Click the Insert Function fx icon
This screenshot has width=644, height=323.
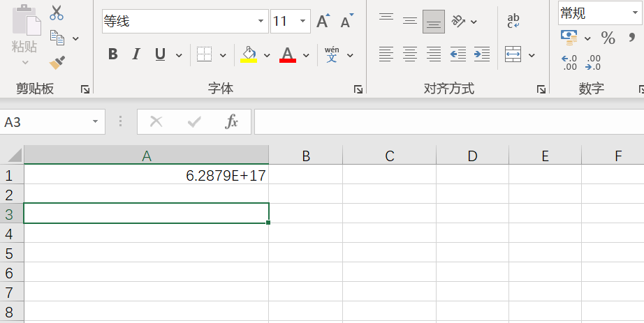(x=231, y=121)
